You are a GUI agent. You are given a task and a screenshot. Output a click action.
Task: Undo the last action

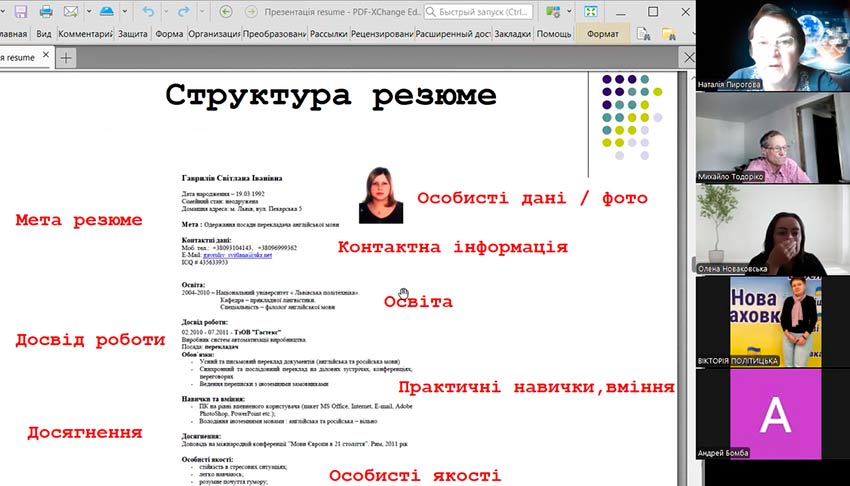point(148,12)
